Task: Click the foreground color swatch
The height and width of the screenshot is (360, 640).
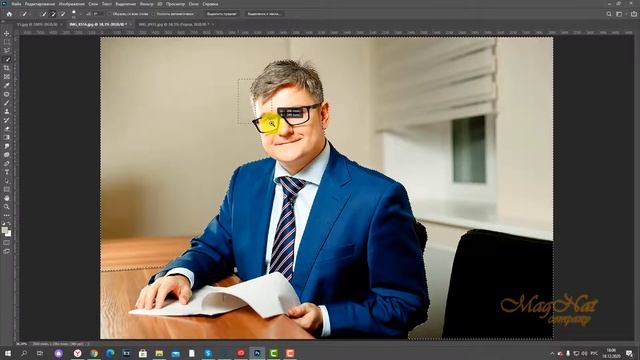Action: tap(4, 231)
